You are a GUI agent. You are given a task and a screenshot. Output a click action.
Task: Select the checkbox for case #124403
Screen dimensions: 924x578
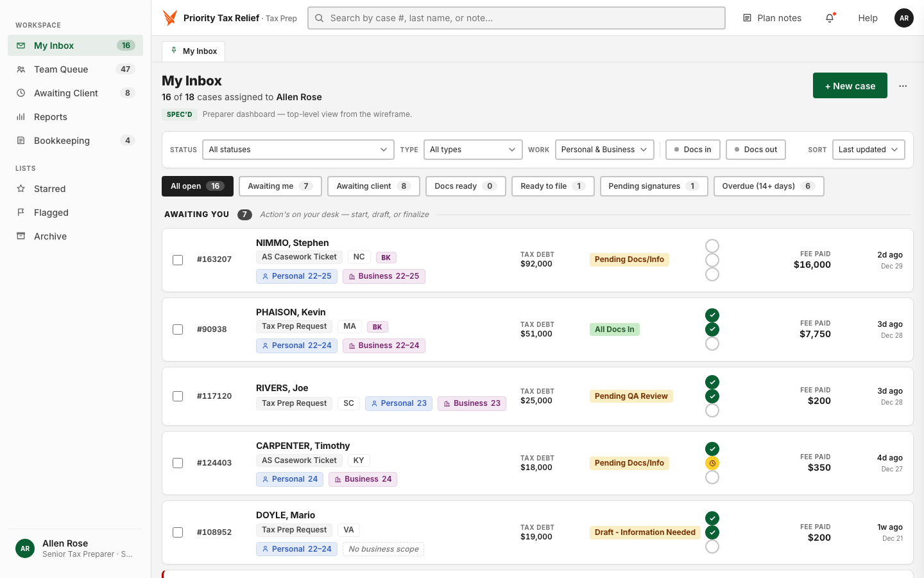(178, 463)
